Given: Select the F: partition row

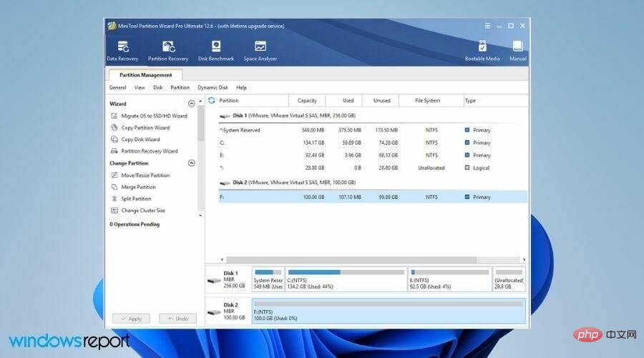Looking at the screenshot, I should pos(372,197).
